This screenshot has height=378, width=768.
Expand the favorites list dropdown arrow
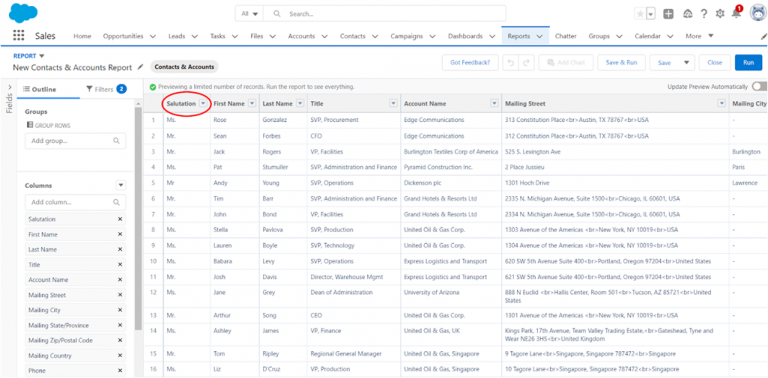coord(650,14)
